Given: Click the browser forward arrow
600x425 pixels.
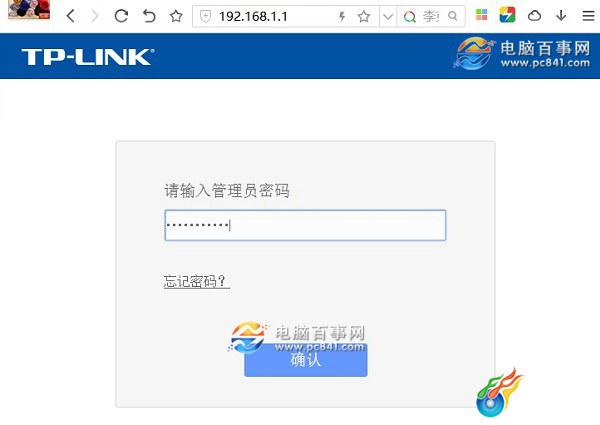Looking at the screenshot, I should pos(95,16).
